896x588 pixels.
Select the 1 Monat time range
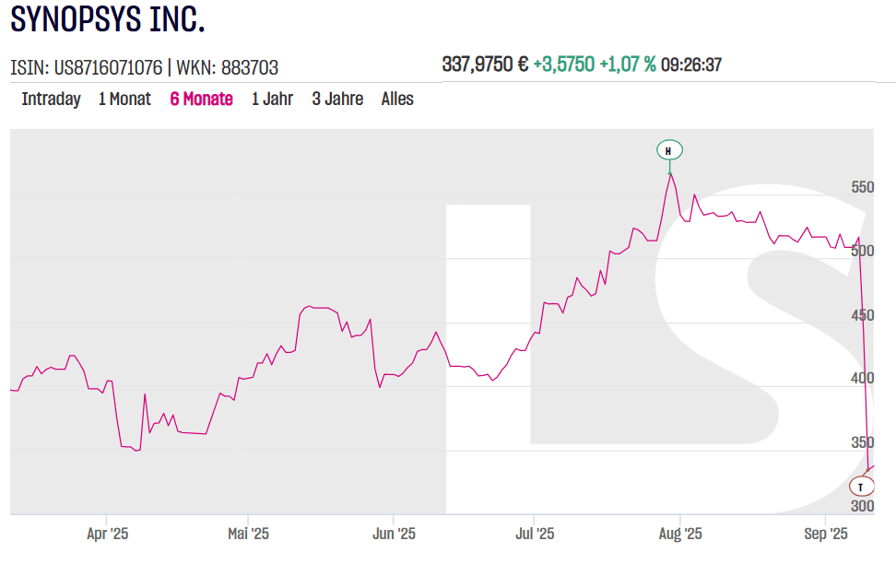tap(124, 99)
